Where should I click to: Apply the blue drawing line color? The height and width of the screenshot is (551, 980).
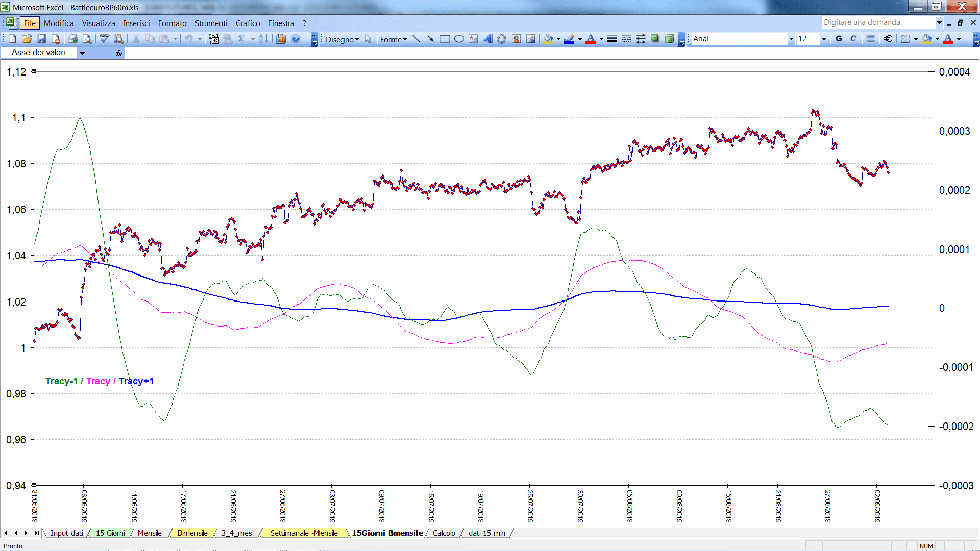point(570,39)
